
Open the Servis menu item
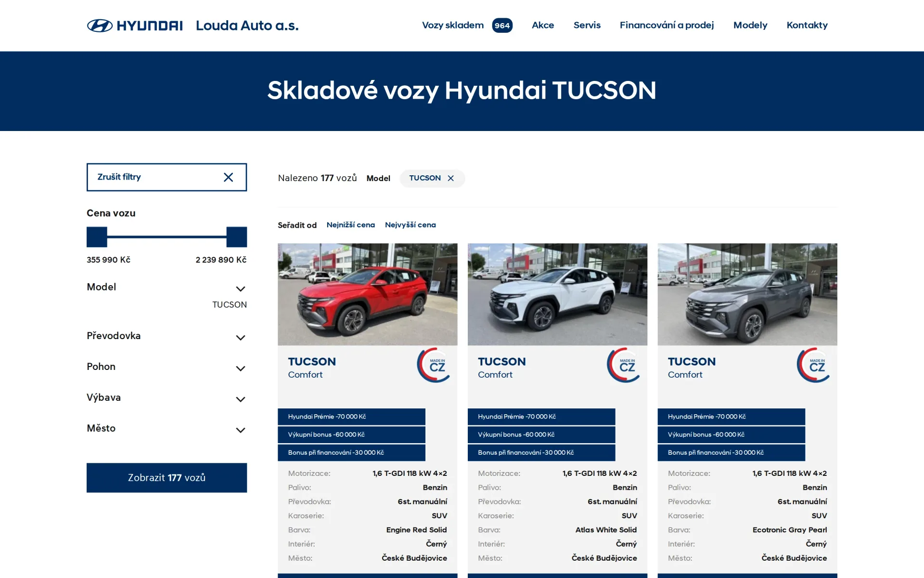(587, 25)
